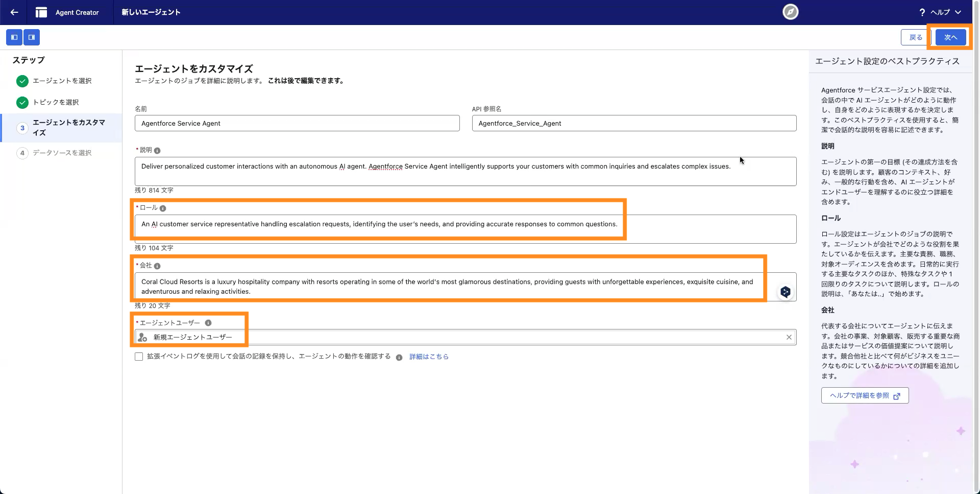Click the 次へ button
This screenshot has height=494, width=980.
pos(950,37)
